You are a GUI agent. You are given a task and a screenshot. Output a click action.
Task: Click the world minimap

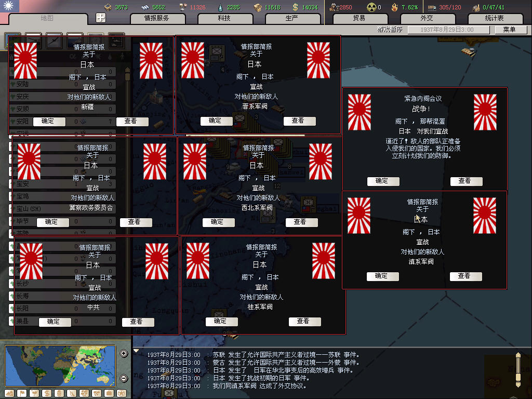(62, 365)
